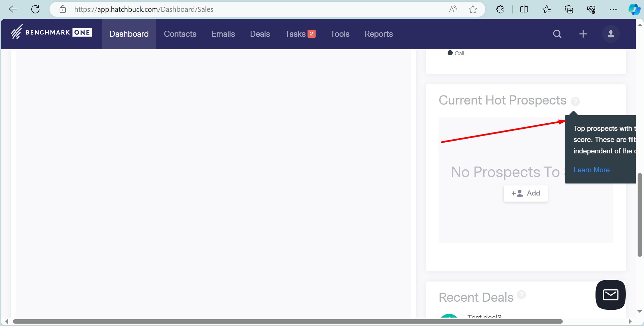Click the browser back arrow
Viewport: 644px width, 326px height.
tap(13, 9)
